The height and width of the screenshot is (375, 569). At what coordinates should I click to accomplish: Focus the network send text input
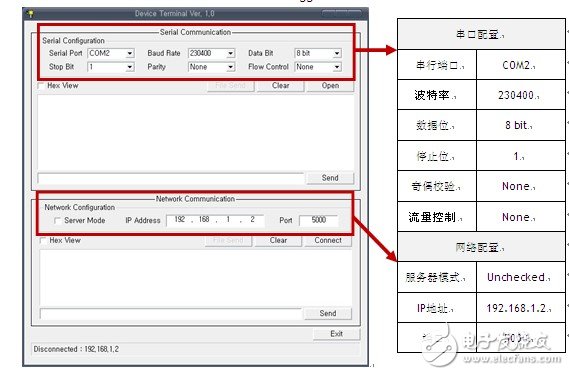171,314
